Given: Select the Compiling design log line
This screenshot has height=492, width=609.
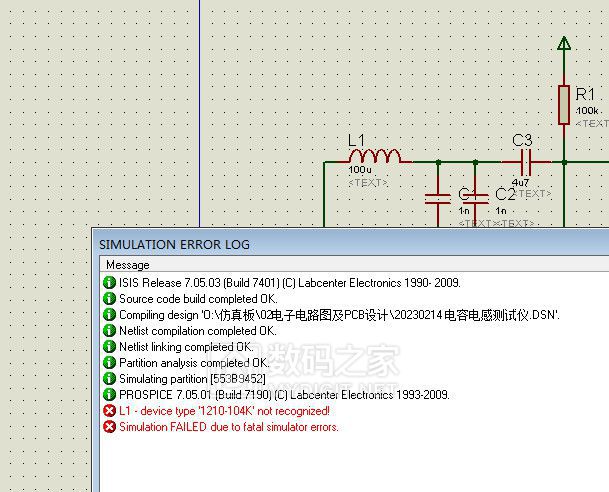Looking at the screenshot, I should (x=339, y=315).
